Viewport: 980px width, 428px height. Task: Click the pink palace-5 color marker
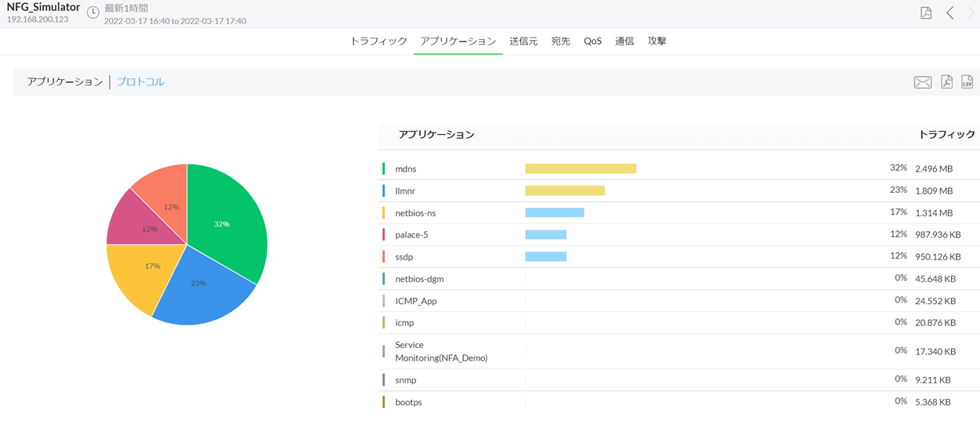click(384, 234)
